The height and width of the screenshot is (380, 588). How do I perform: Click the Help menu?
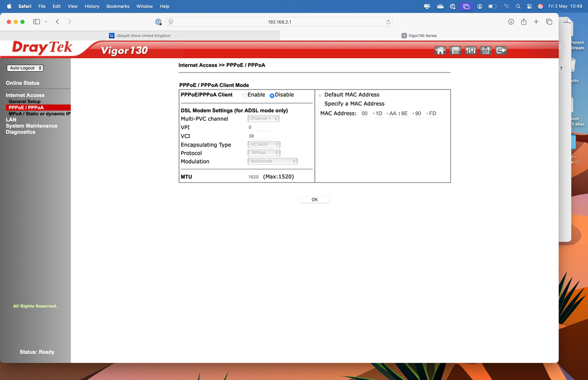[164, 6]
